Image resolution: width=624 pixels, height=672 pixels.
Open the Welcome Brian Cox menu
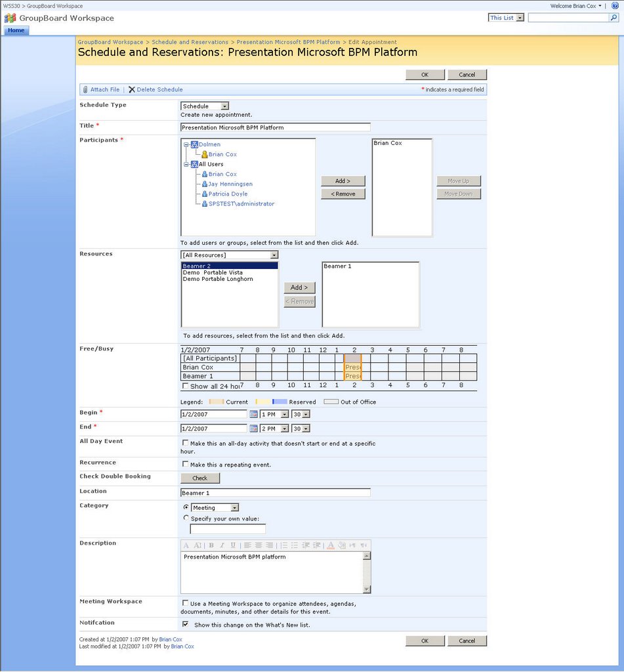pyautogui.click(x=575, y=5)
